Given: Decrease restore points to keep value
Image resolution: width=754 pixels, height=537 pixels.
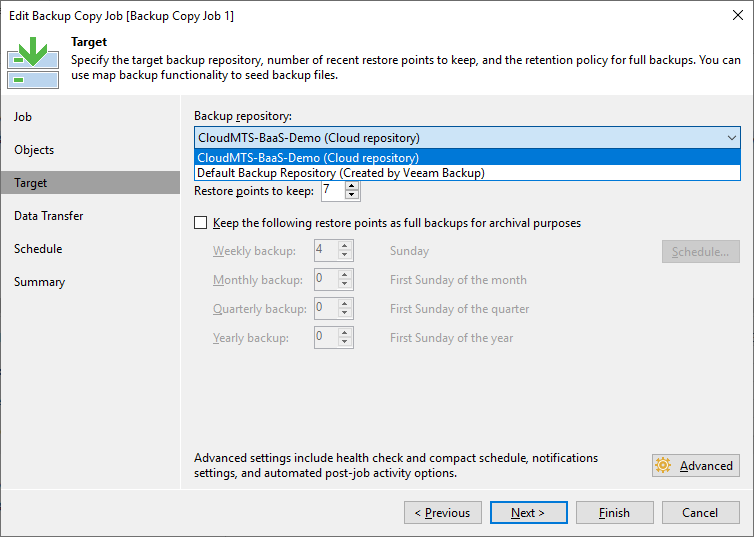Looking at the screenshot, I should pos(351,195).
